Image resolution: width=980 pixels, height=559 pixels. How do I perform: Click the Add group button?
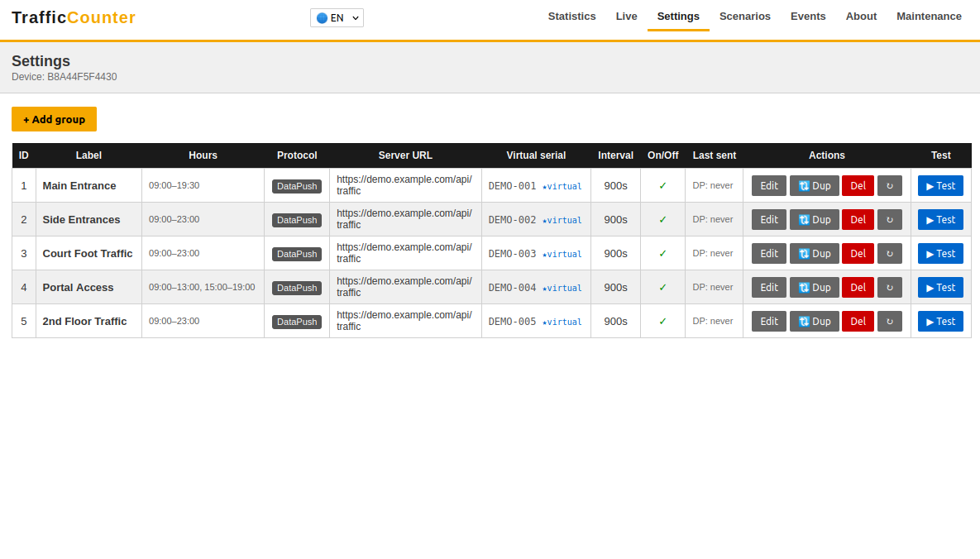click(54, 119)
